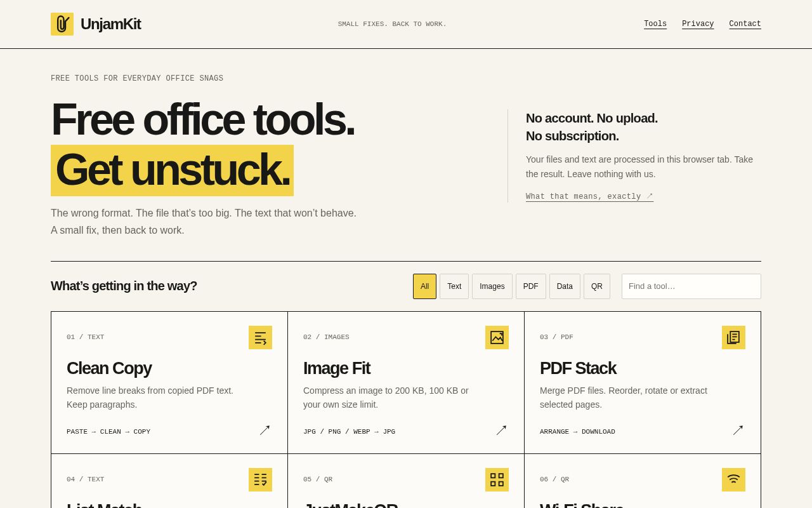This screenshot has height=508, width=812.
Task: Click 'What that means, exactly' link
Action: coord(589,197)
